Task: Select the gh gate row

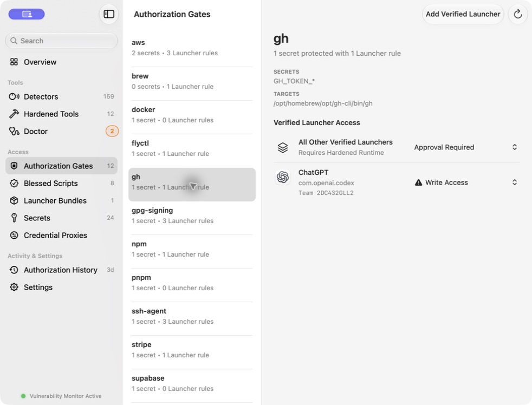Action: (x=192, y=185)
